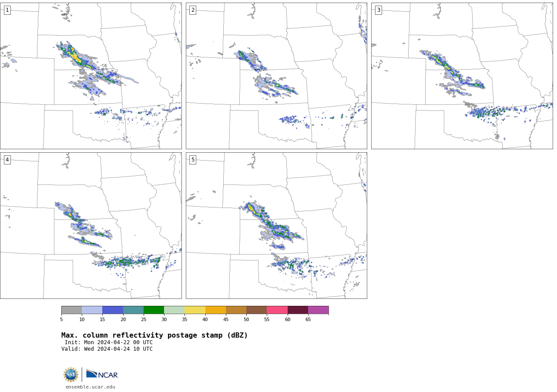Click the panel label number 5
557x392 pixels.
click(193, 160)
